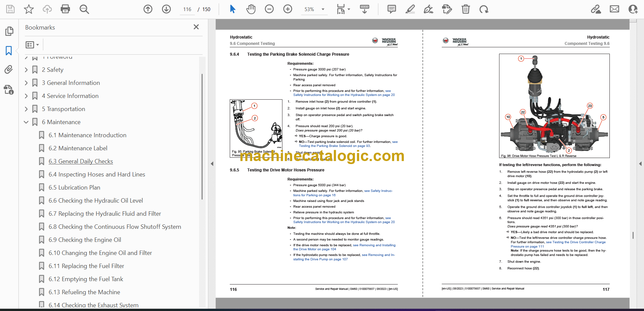Image resolution: width=644 pixels, height=311 pixels.
Task: Open 6.10 Changing the Engine Oil and Filter
Action: tap(100, 253)
